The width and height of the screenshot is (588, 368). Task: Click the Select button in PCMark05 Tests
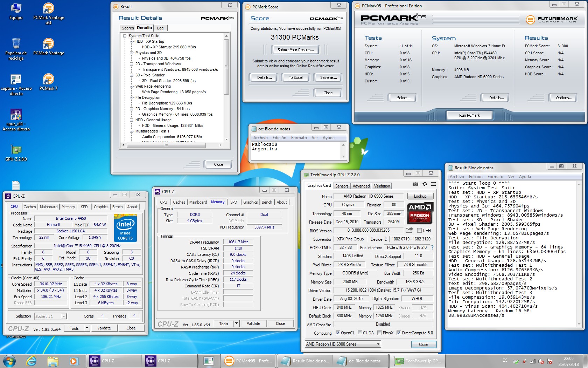(403, 98)
